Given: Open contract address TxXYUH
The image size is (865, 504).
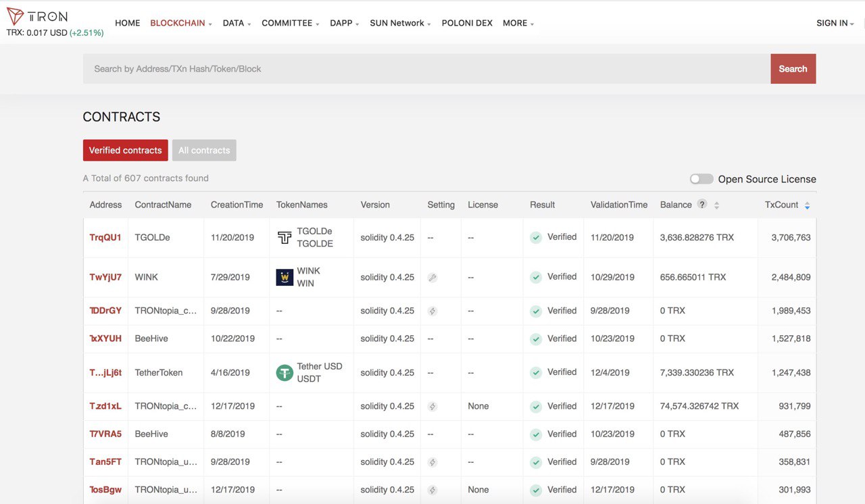Looking at the screenshot, I should pos(105,338).
